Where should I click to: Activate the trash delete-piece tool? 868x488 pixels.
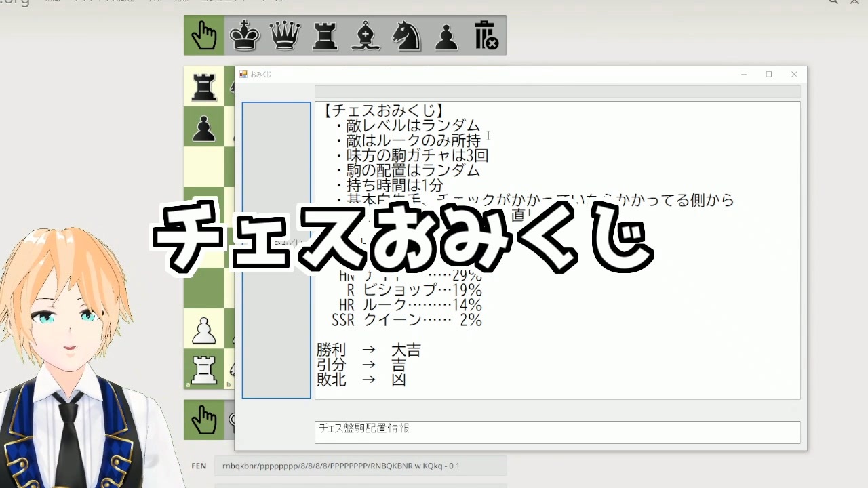coord(486,35)
